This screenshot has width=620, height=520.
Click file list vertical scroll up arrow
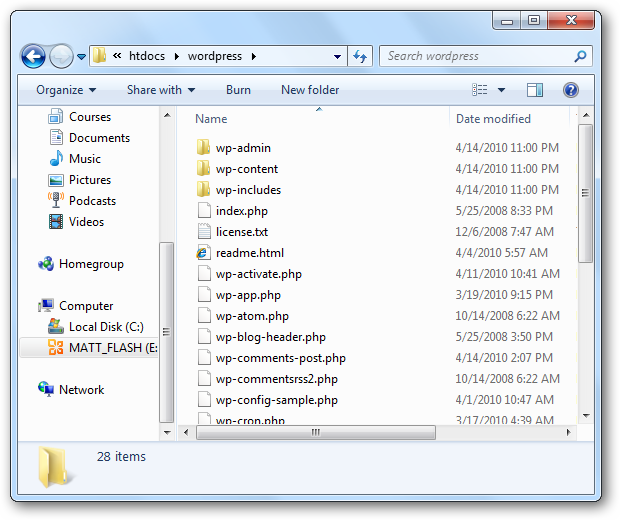[x=586, y=115]
